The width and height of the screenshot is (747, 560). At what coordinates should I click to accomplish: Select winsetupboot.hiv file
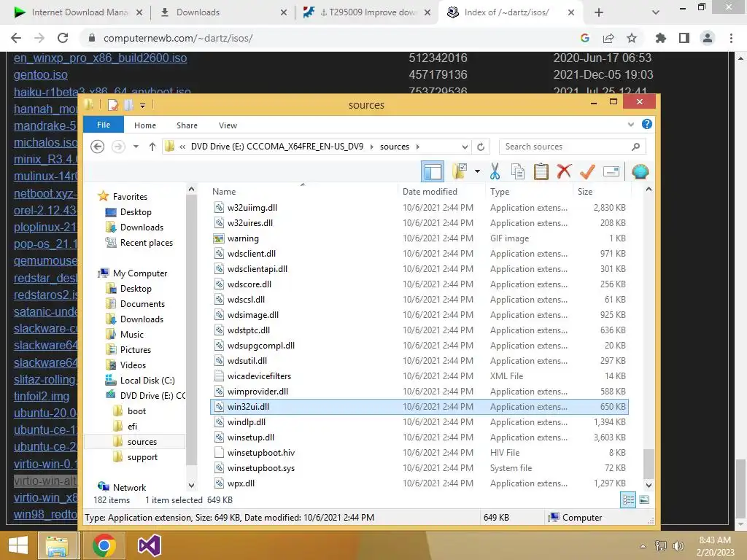click(x=419, y=452)
